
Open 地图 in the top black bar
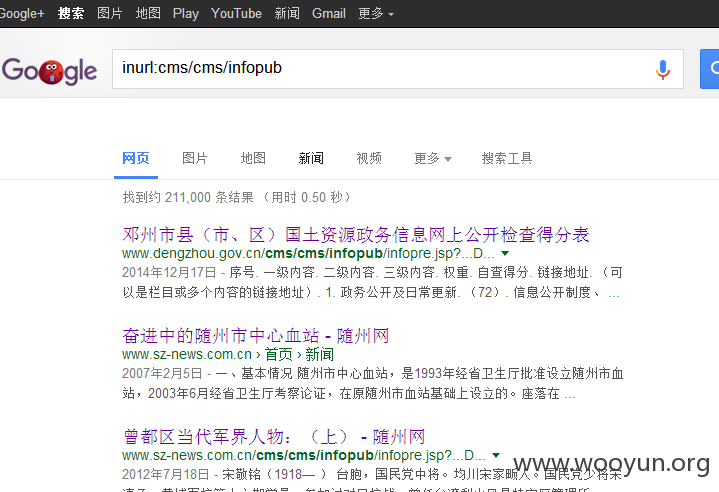pyautogui.click(x=148, y=13)
